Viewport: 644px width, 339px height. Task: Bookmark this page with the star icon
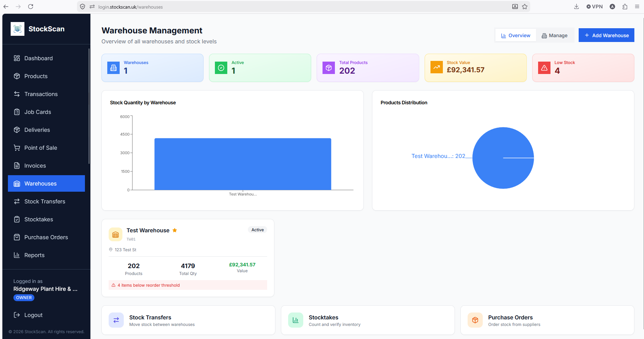pos(525,7)
